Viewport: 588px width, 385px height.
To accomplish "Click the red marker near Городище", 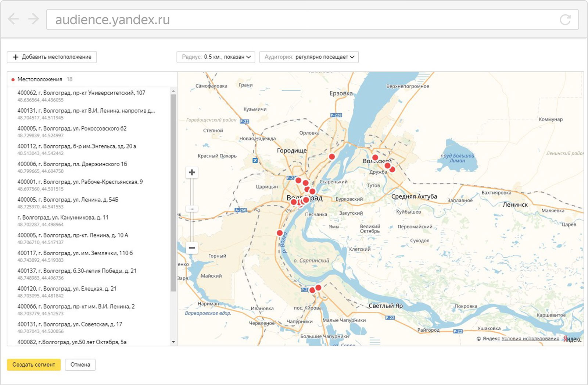I will click(x=332, y=157).
